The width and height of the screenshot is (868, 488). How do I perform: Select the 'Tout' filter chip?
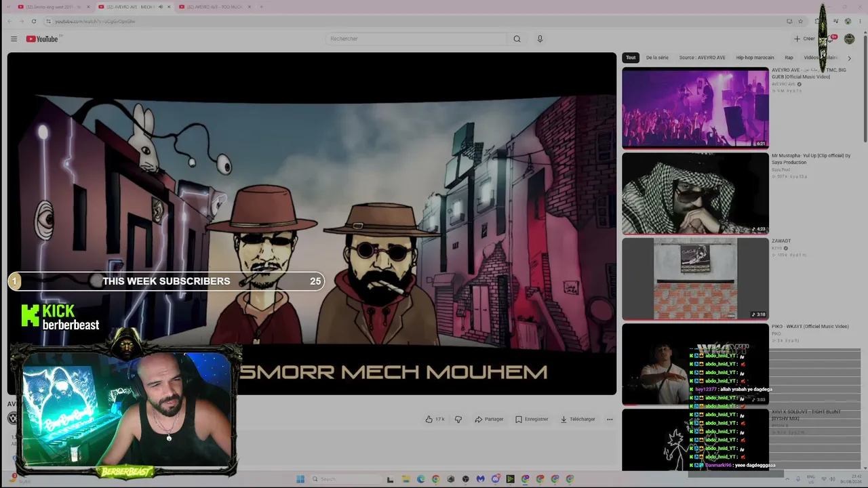click(631, 58)
